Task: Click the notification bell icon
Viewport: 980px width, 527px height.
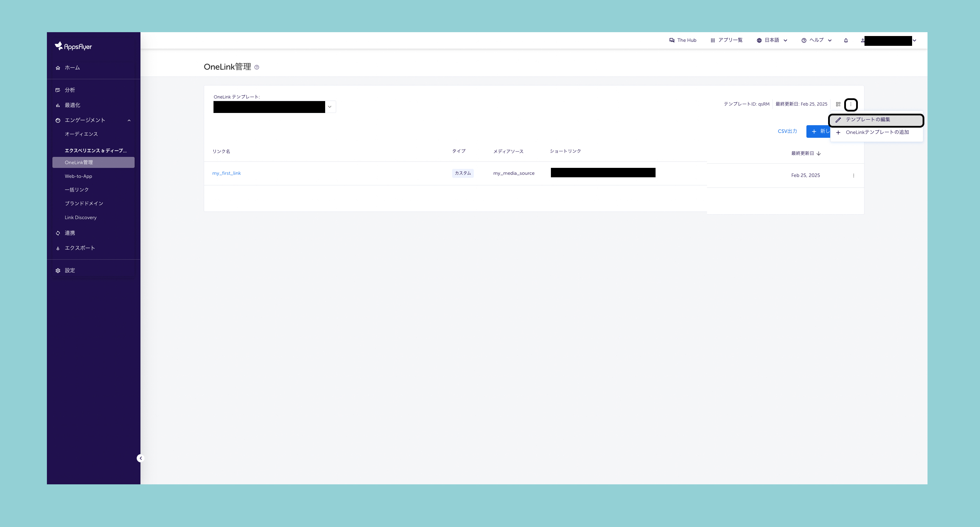Action: [x=846, y=40]
